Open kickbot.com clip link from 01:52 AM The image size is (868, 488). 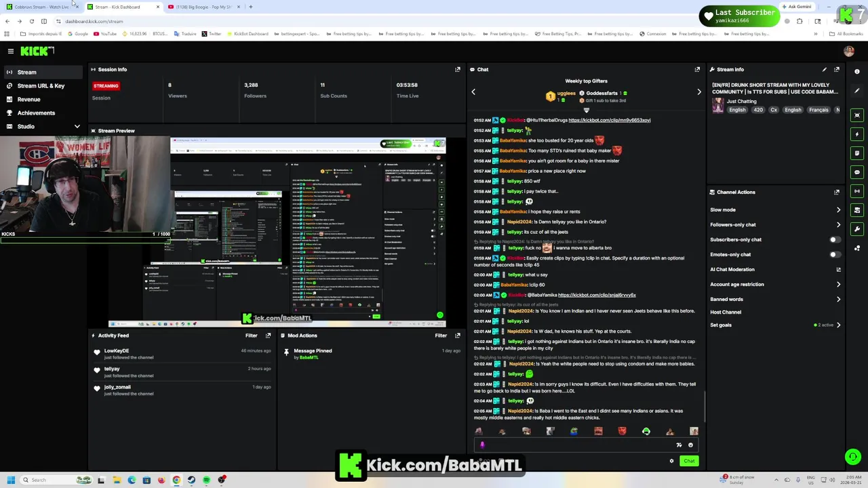pyautogui.click(x=610, y=120)
